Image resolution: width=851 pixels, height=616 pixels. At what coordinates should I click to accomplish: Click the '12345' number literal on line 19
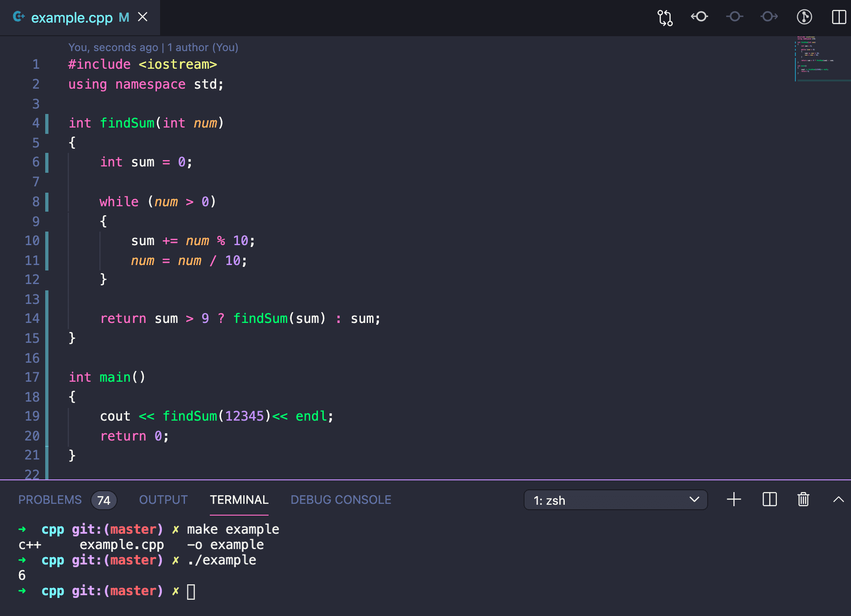(244, 416)
